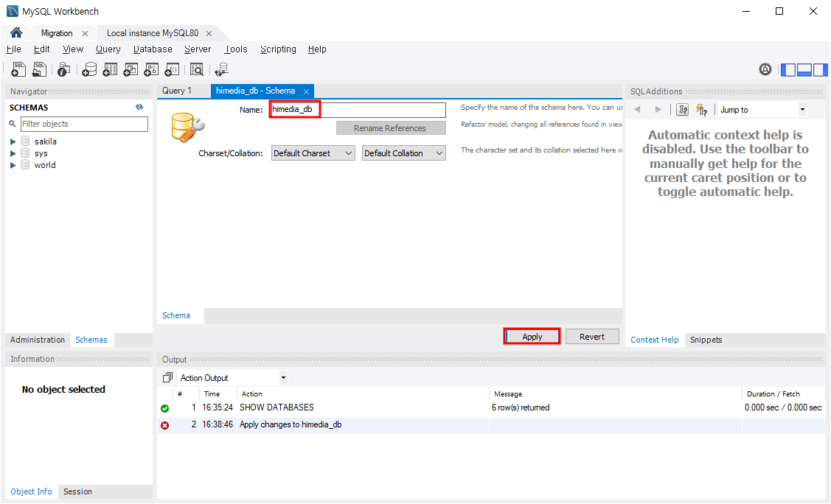Image resolution: width=831 pixels, height=504 pixels.
Task: Click the Filter objects search field
Action: coord(84,124)
